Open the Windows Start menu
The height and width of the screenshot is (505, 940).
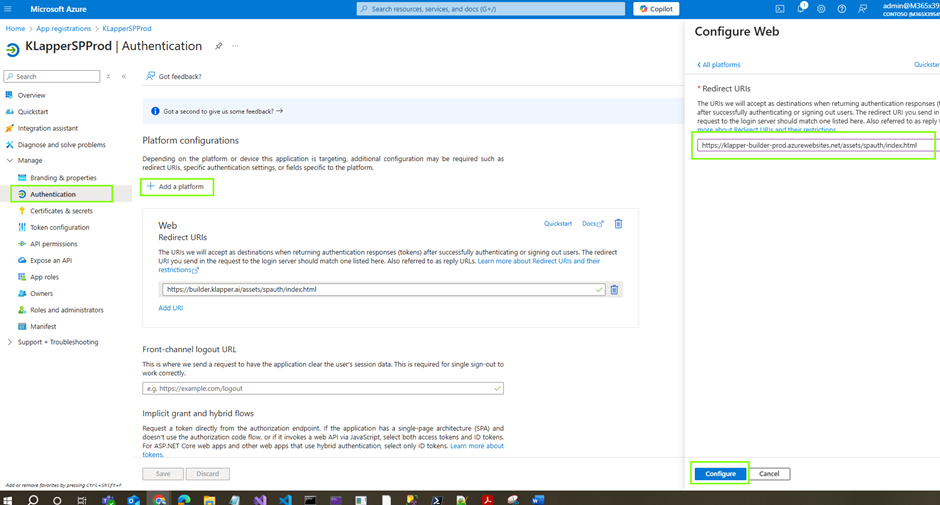[x=8, y=500]
